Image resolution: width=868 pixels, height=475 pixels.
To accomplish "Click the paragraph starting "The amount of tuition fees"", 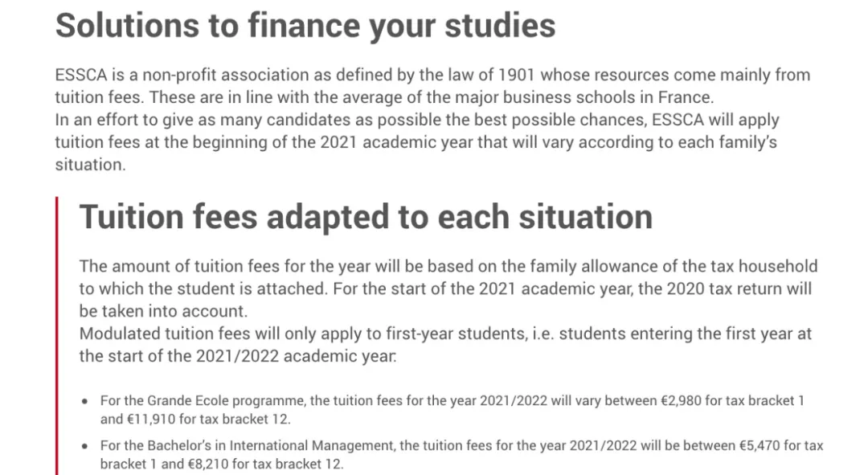I will [x=448, y=267].
